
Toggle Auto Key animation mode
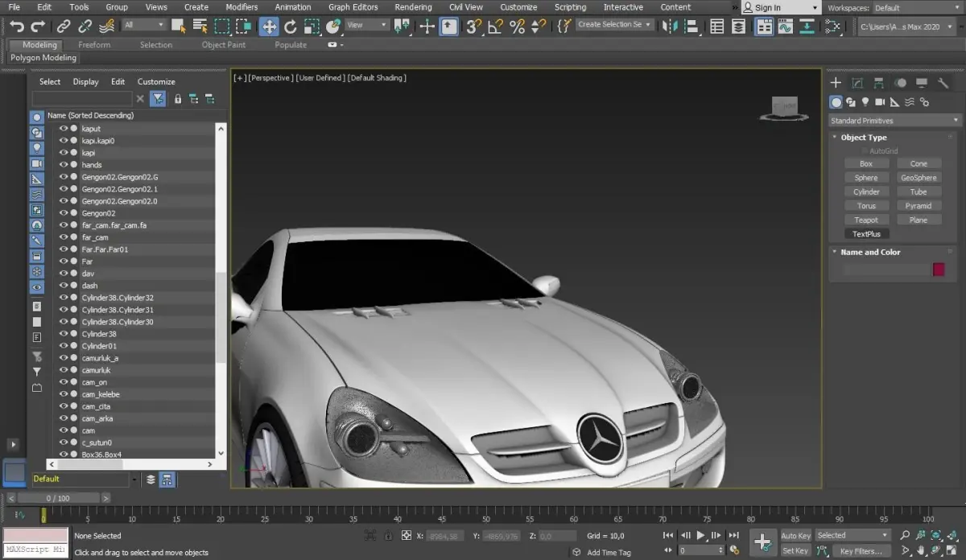click(795, 536)
